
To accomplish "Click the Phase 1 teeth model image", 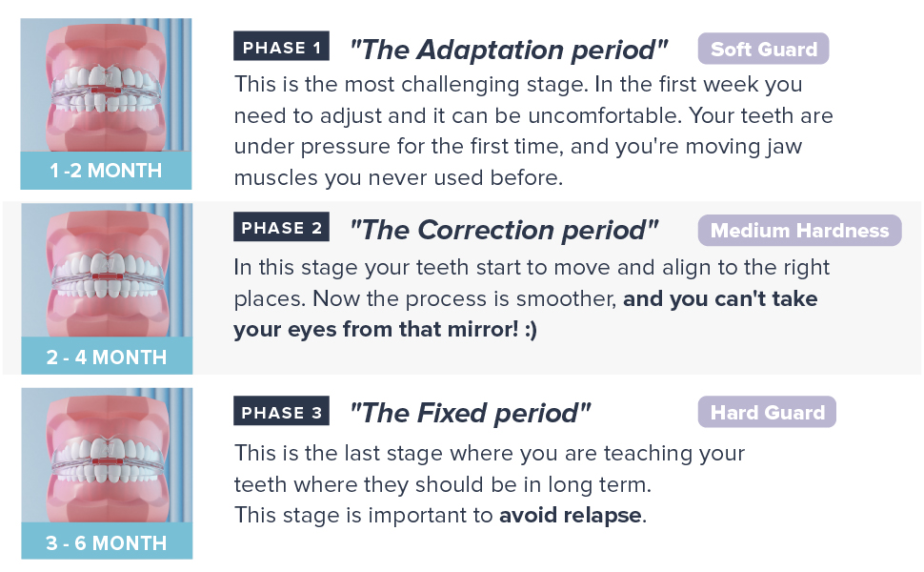I will pos(106,86).
